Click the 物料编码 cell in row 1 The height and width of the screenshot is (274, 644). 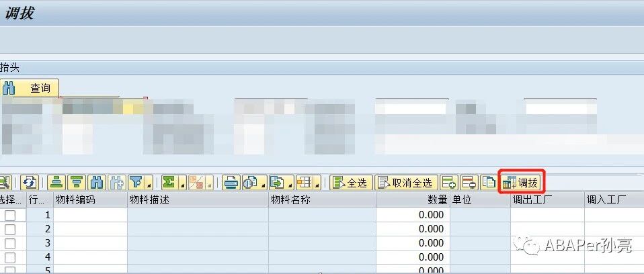click(x=90, y=215)
